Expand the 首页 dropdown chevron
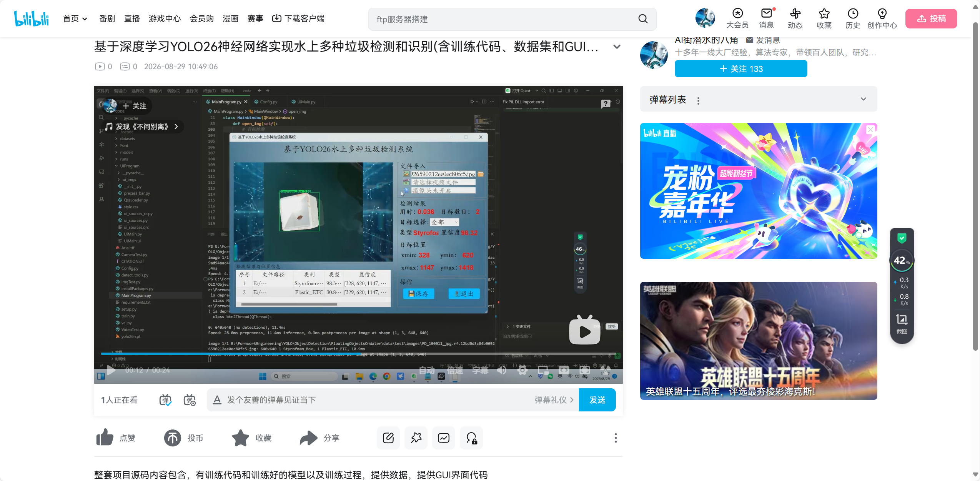 85,19
